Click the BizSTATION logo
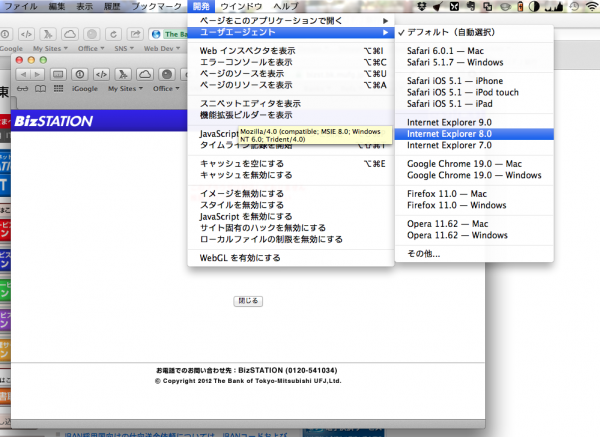Image resolution: width=600 pixels, height=437 pixels. (x=54, y=121)
